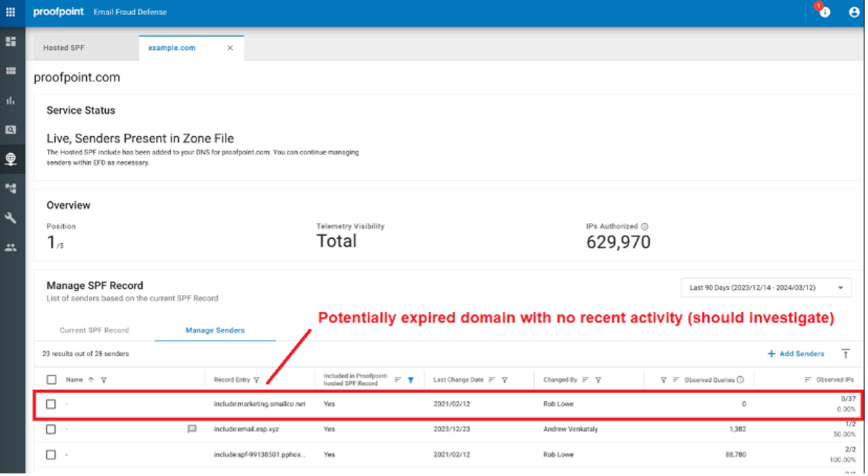This screenshot has width=868, height=476.
Task: Sort the Changed By column
Action: [585, 379]
